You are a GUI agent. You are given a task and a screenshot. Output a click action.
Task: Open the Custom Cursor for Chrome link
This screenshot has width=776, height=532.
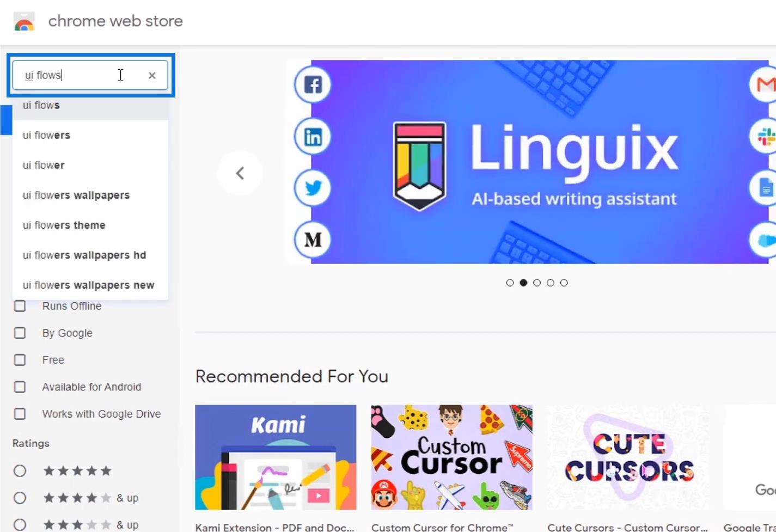(x=442, y=527)
